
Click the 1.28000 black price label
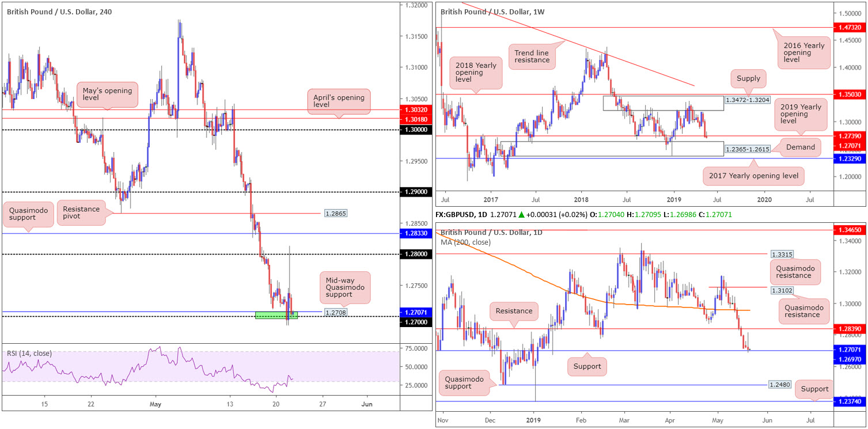click(415, 254)
